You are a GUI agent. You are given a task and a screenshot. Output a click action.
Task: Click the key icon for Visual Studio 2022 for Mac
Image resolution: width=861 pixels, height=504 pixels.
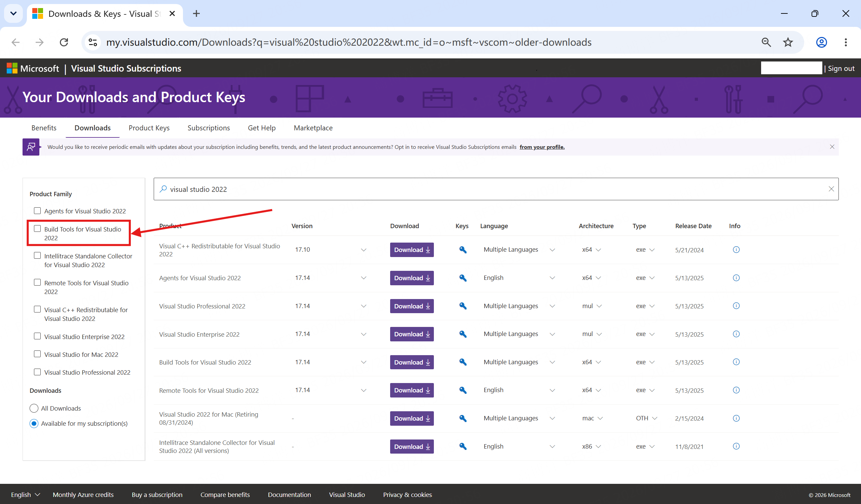(462, 418)
